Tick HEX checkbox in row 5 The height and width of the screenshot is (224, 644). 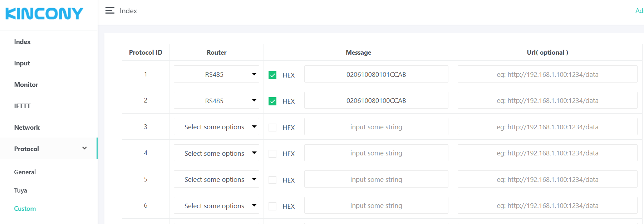pos(272,180)
